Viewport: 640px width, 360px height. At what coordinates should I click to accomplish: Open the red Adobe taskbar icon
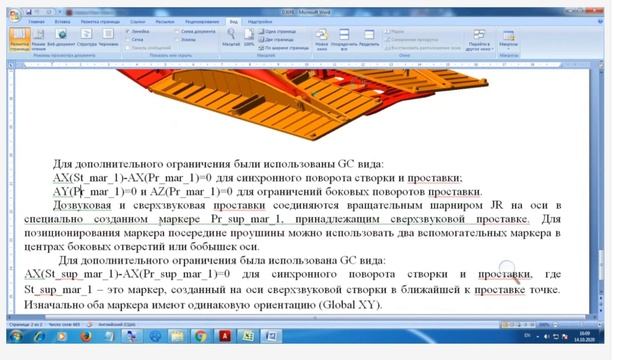click(x=224, y=336)
